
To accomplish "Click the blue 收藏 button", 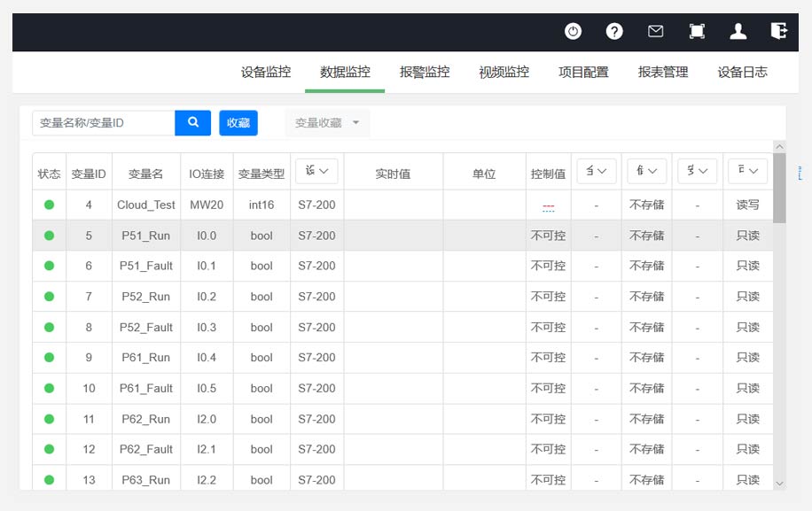I will point(238,122).
